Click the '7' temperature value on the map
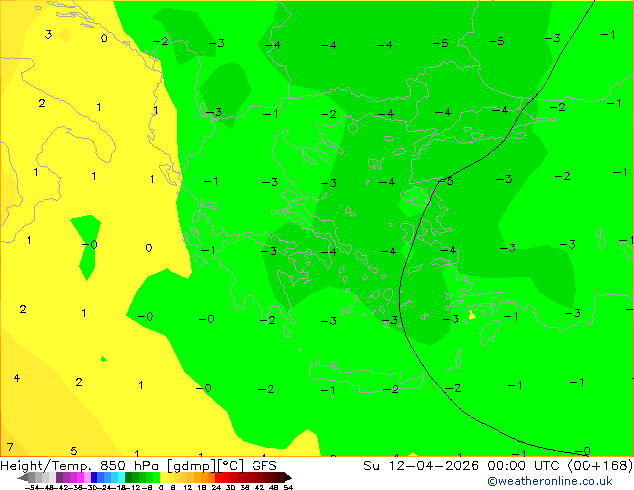Viewport: 634px width, 490px height. (x=10, y=447)
